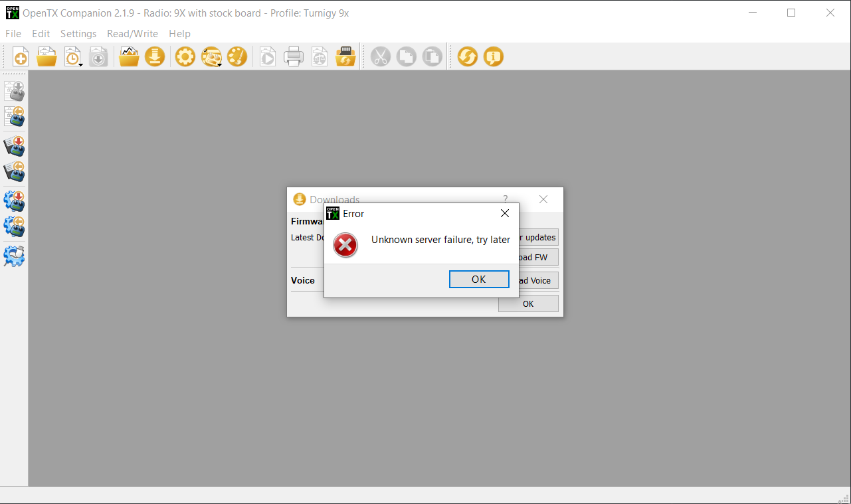
Task: Launch the radio Simulator
Action: point(267,56)
